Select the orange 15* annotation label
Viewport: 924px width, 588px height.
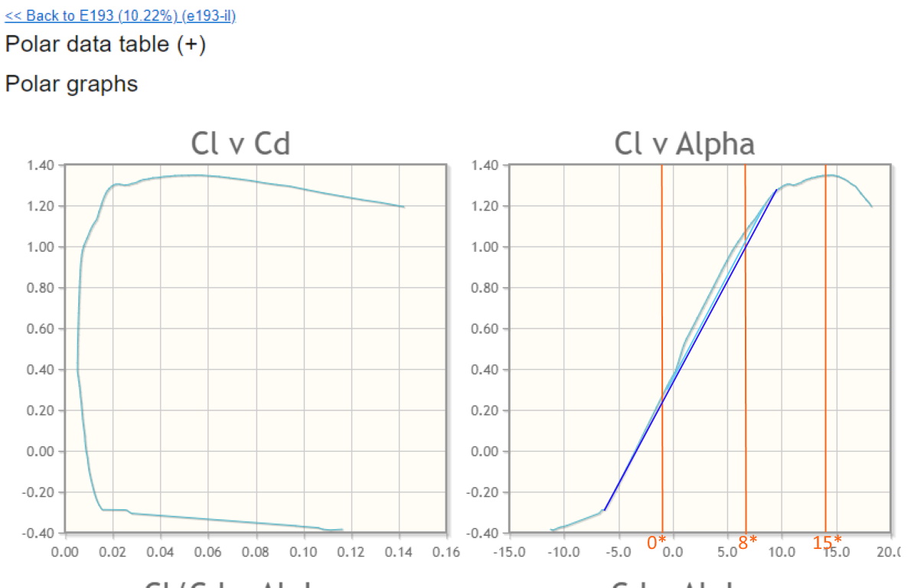pos(827,543)
